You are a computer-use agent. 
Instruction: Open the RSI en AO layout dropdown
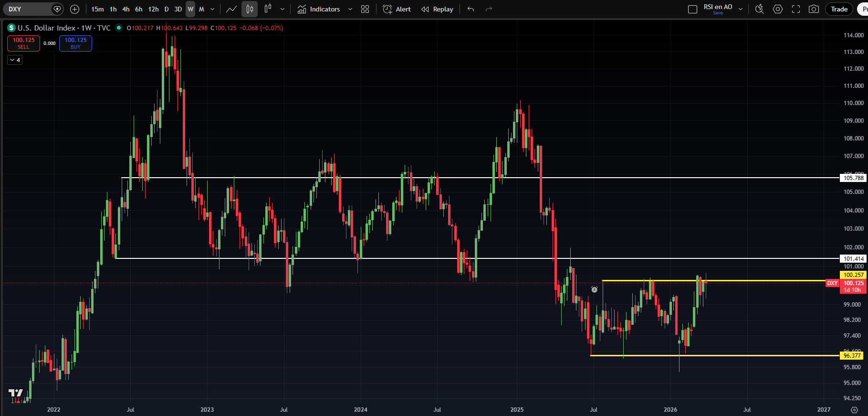(741, 9)
